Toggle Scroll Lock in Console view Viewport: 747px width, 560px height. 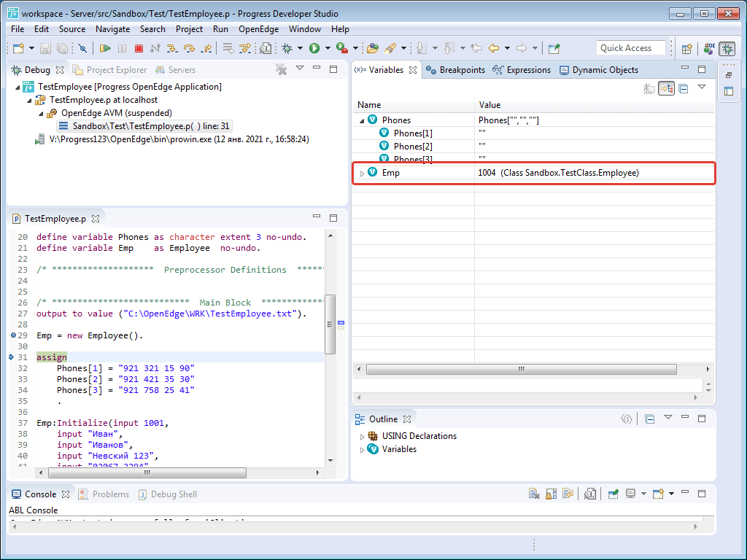pyautogui.click(x=551, y=494)
